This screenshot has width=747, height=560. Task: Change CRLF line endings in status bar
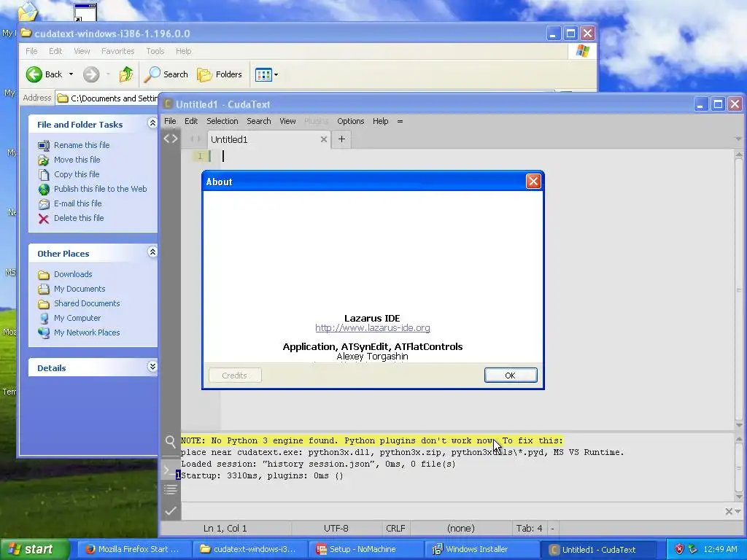(395, 529)
